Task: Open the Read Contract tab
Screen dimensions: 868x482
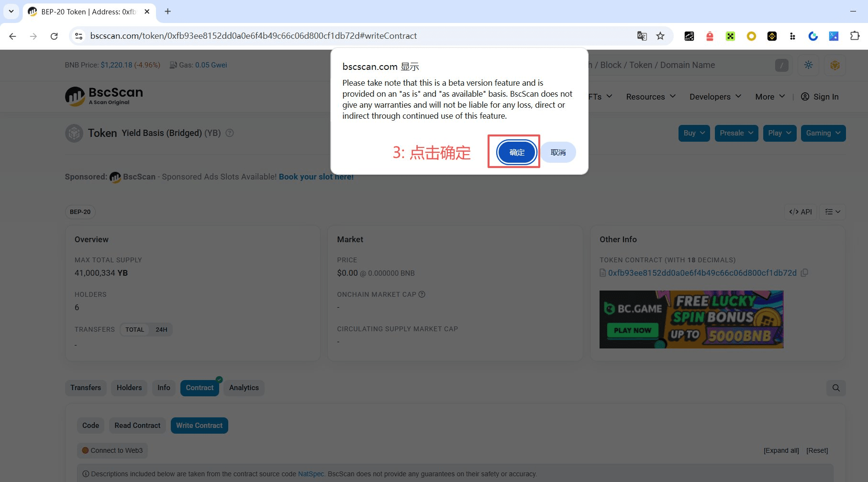Action: [x=137, y=426]
